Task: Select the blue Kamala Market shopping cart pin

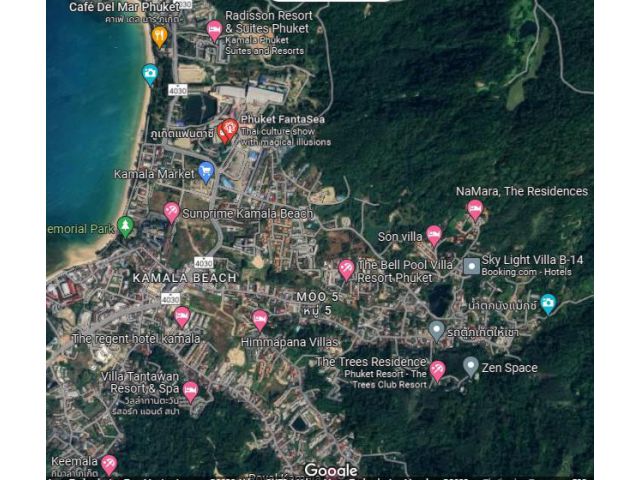Action: pos(206,172)
